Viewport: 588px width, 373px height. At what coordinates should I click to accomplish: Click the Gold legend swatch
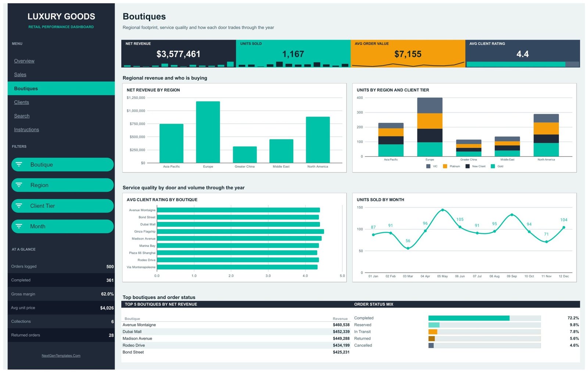pos(493,166)
